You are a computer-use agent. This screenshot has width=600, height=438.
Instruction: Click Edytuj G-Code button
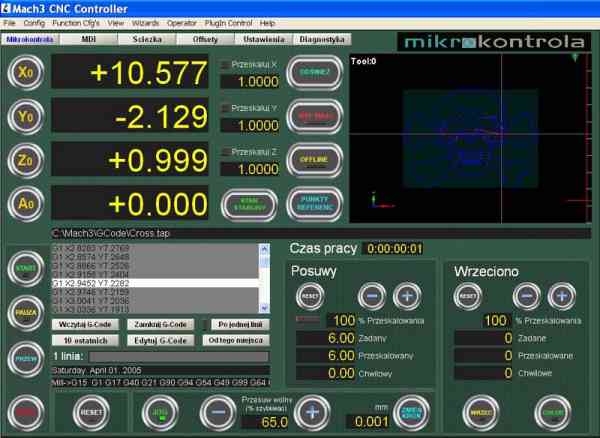point(160,340)
